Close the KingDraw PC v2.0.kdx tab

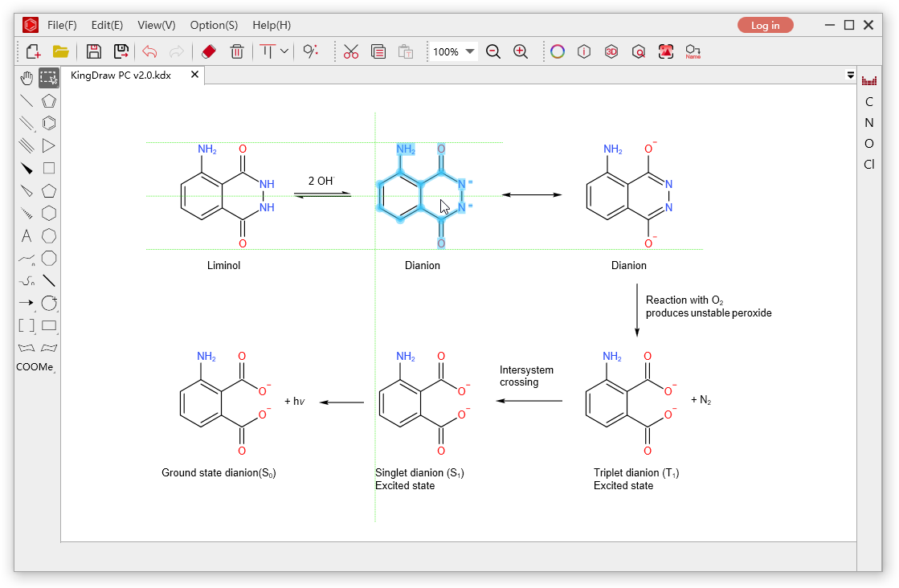click(x=195, y=75)
